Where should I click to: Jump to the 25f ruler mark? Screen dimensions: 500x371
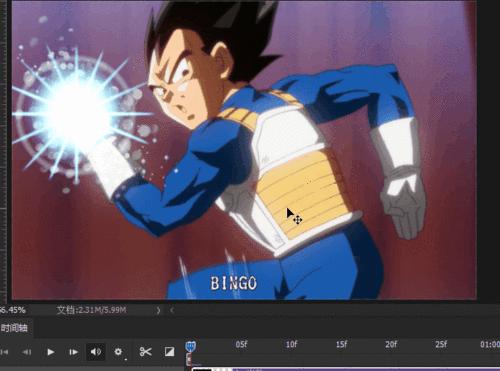coord(441,344)
